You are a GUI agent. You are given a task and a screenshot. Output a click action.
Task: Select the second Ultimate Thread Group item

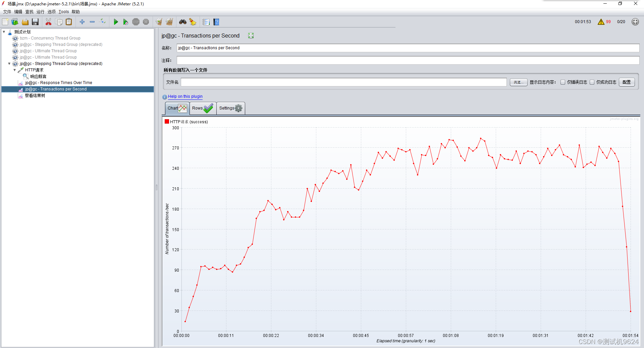point(48,57)
